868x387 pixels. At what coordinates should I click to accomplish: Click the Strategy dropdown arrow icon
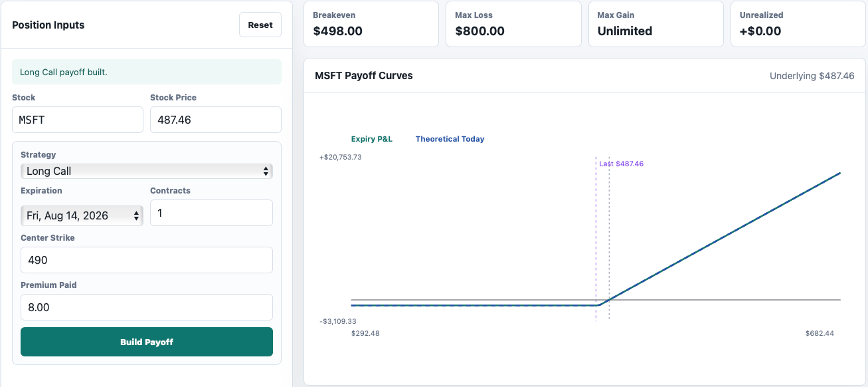click(x=266, y=171)
